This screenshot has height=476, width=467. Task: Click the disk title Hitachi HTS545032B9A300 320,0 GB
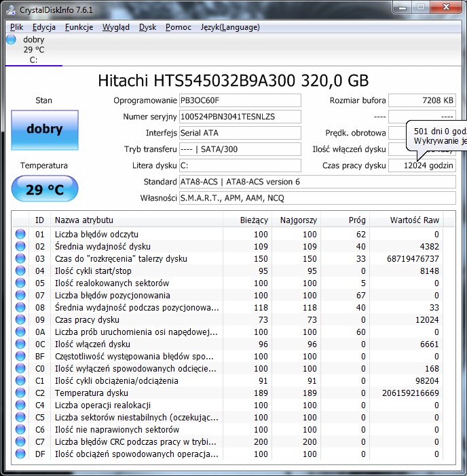(x=233, y=81)
